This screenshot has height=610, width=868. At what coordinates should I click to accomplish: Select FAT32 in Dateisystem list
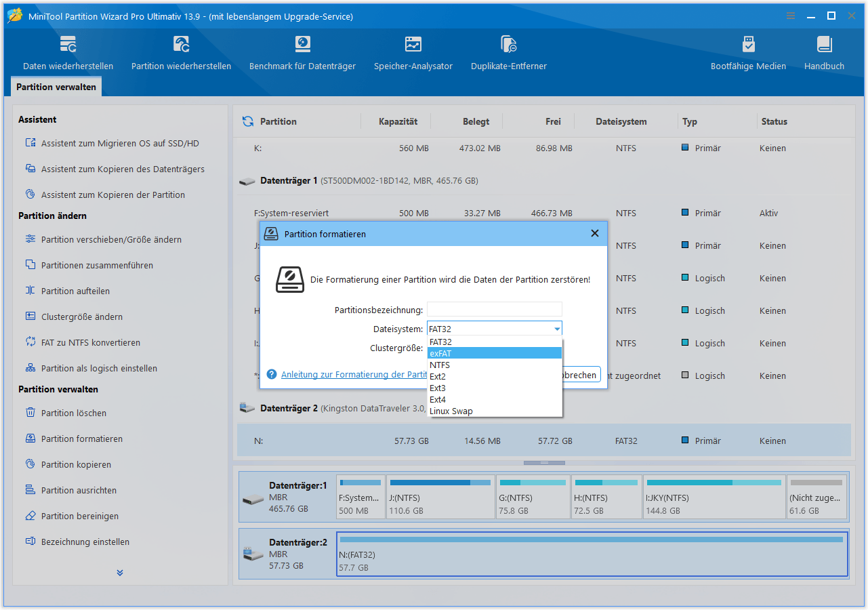pyautogui.click(x=495, y=342)
